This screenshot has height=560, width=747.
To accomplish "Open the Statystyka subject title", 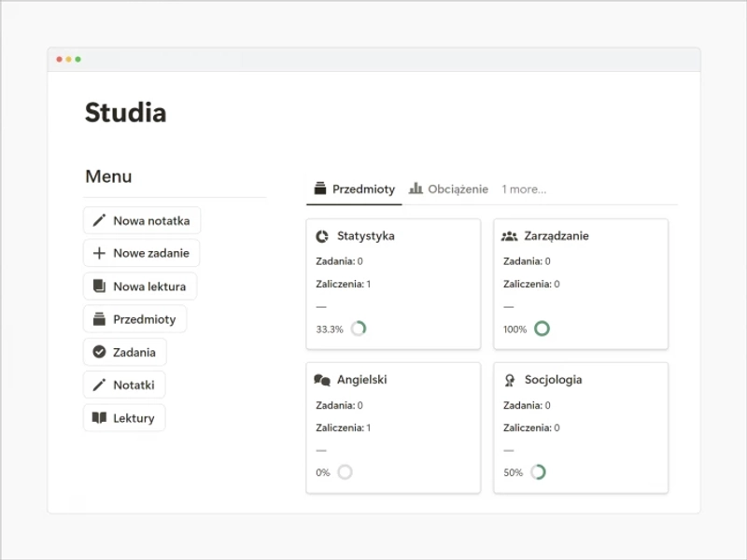I will tap(365, 236).
